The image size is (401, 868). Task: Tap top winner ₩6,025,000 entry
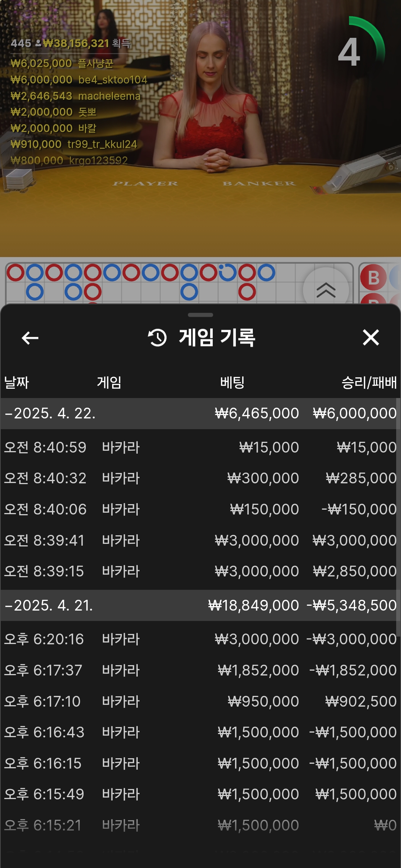[62, 63]
